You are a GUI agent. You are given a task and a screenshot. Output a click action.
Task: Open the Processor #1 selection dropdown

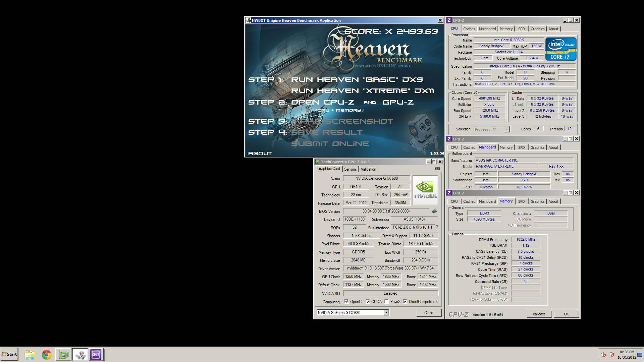pyautogui.click(x=507, y=129)
